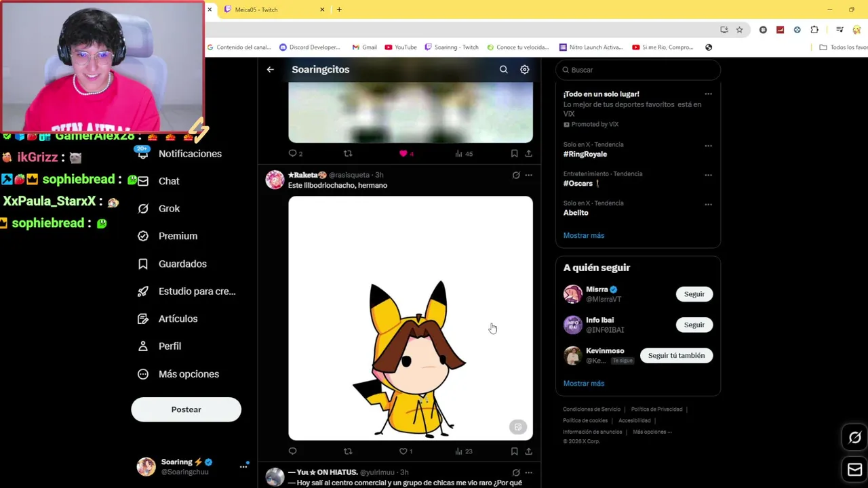
Task: Open Perfil in the sidebar
Action: coord(159,346)
